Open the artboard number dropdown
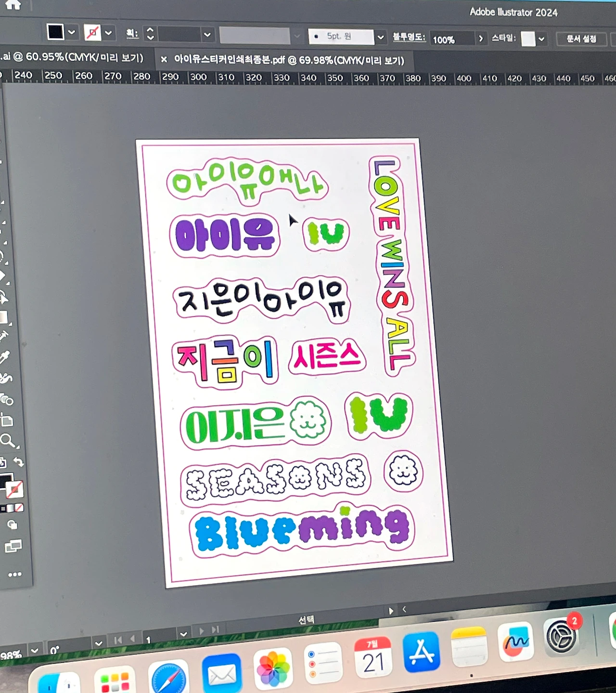Viewport: 616px width, 693px height. pos(183,634)
